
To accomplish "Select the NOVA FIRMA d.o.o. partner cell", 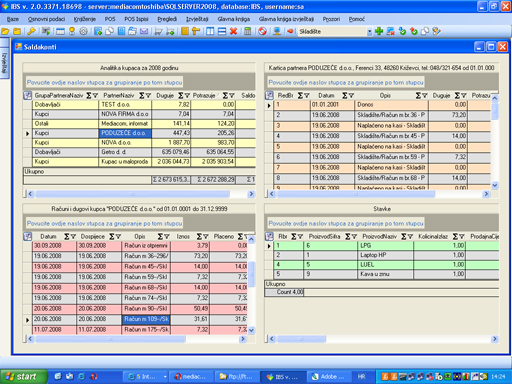I will pyautogui.click(x=125, y=114).
